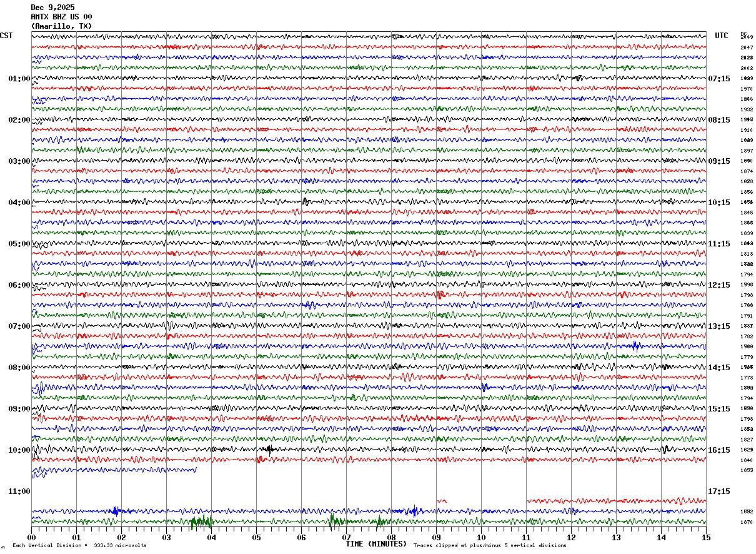Click the location label '(Amarillo, TX)'
756x554 pixels.
coord(61,26)
